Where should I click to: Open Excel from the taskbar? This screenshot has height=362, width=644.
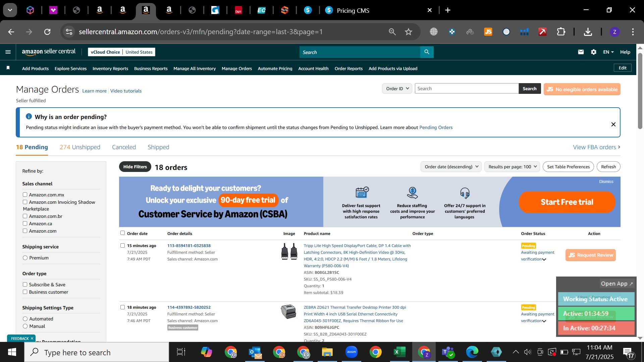pyautogui.click(x=399, y=352)
